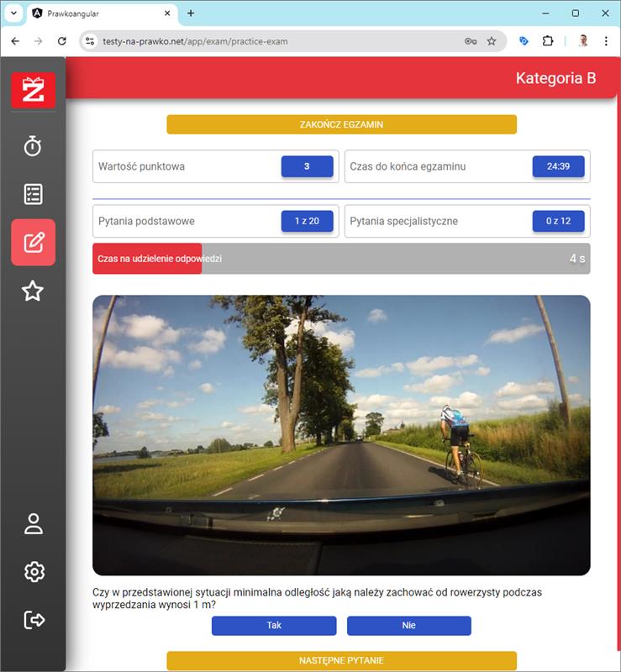Open the stopwatch timer section
Image resolution: width=621 pixels, height=672 pixels.
33,146
